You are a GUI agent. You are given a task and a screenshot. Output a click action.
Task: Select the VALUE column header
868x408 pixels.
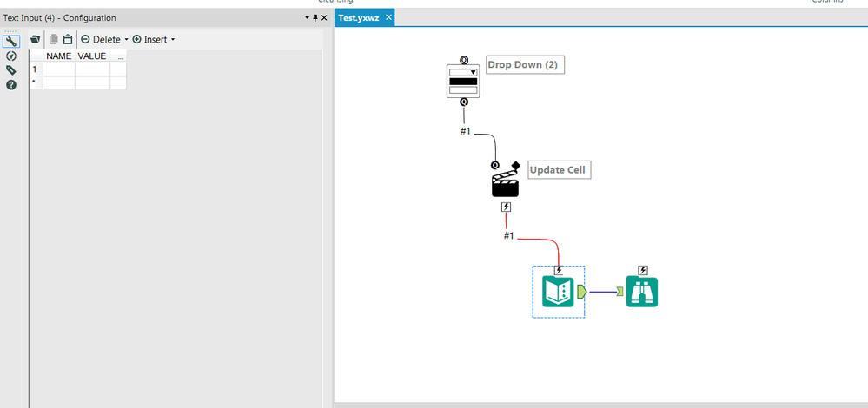click(x=92, y=56)
